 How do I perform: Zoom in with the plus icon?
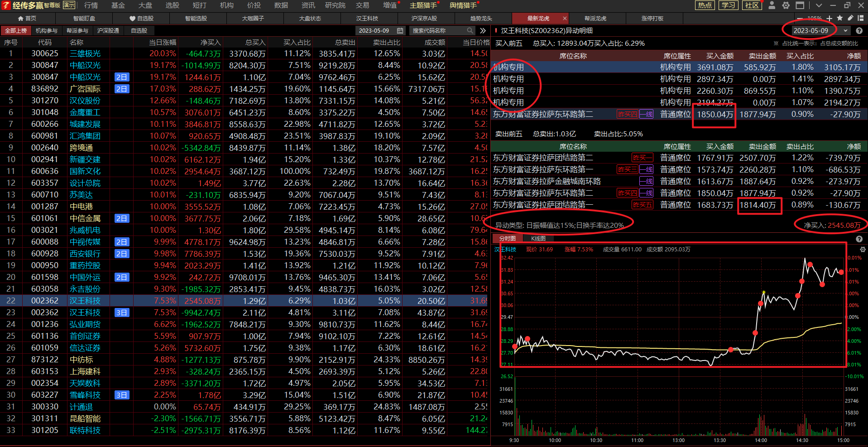point(829,18)
